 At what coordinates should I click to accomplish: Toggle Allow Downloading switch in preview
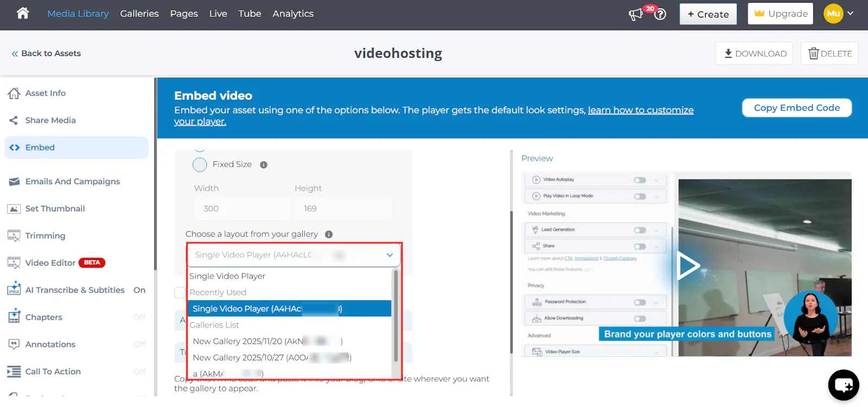click(640, 319)
